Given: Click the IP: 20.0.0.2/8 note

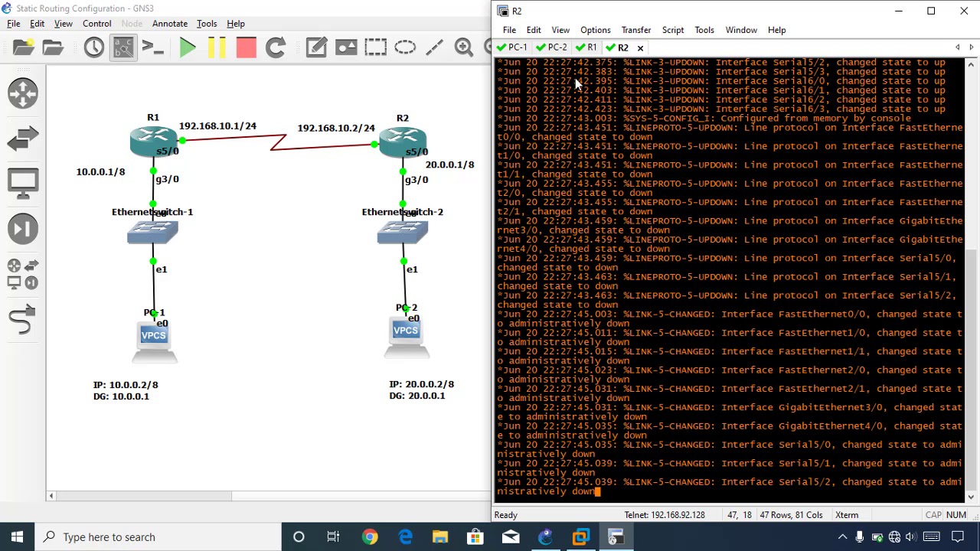Looking at the screenshot, I should [421, 384].
